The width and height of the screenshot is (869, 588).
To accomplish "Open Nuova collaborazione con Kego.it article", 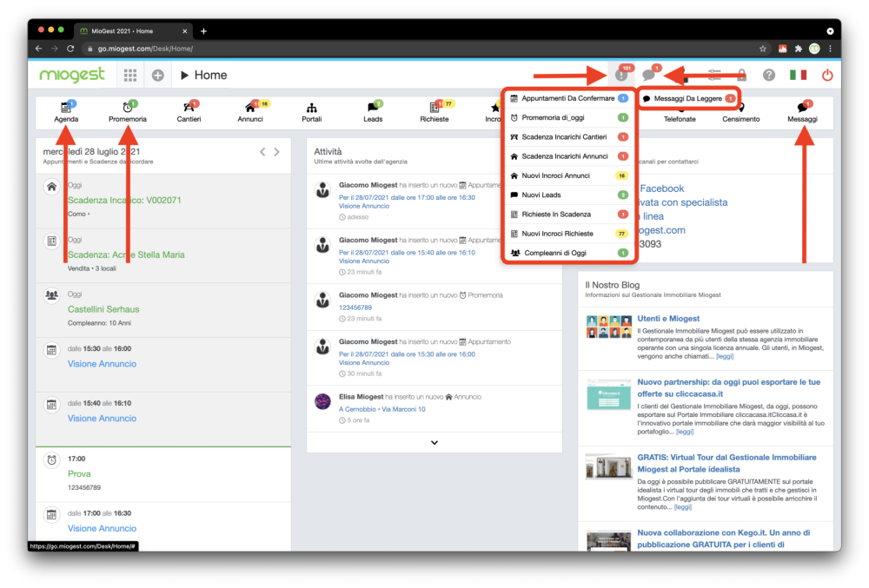I will (x=723, y=538).
